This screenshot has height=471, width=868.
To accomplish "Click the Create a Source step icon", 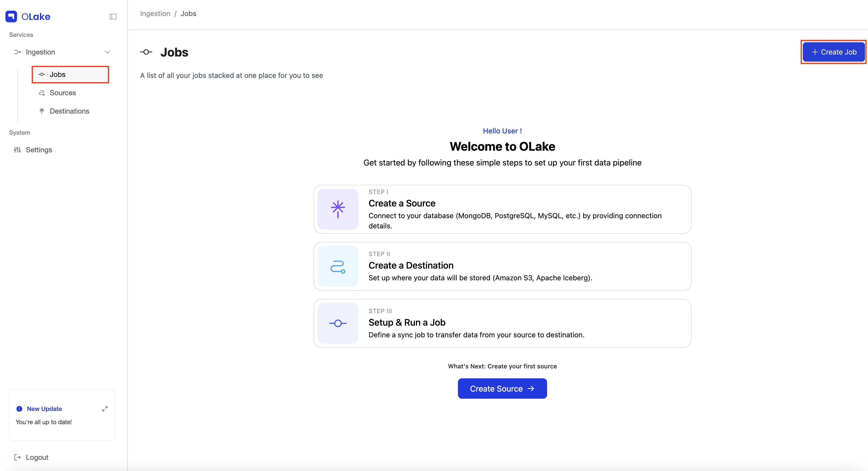I will [x=338, y=209].
